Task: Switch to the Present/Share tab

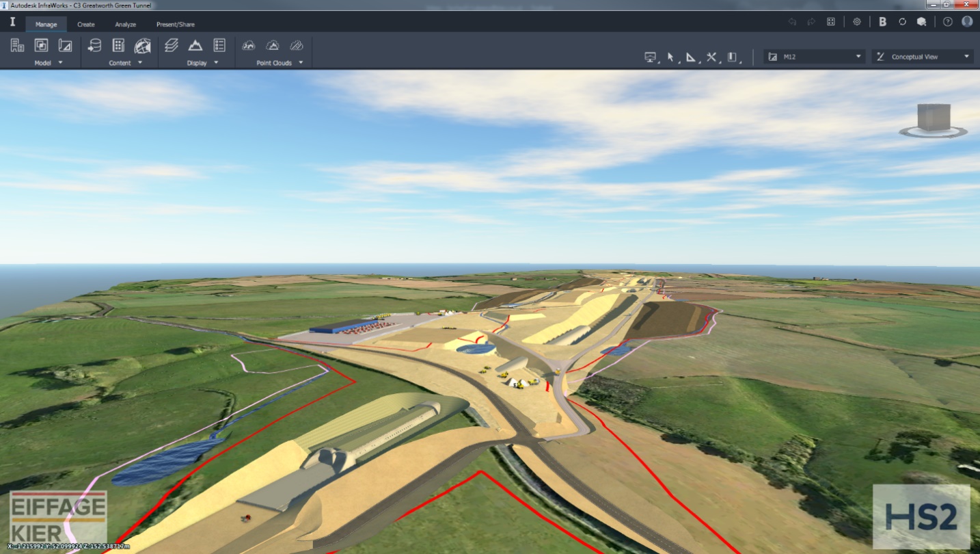Action: point(176,24)
